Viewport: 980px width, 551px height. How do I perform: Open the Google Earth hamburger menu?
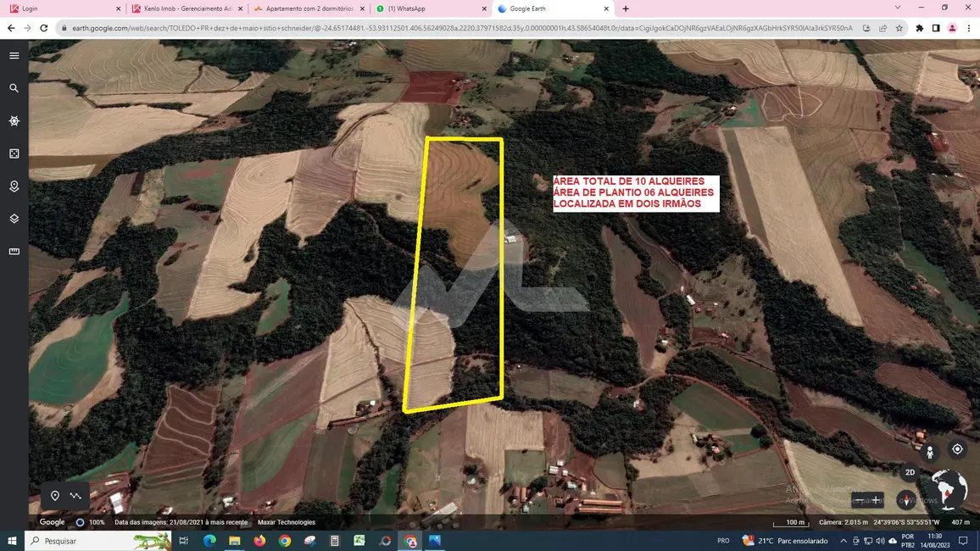click(x=14, y=56)
